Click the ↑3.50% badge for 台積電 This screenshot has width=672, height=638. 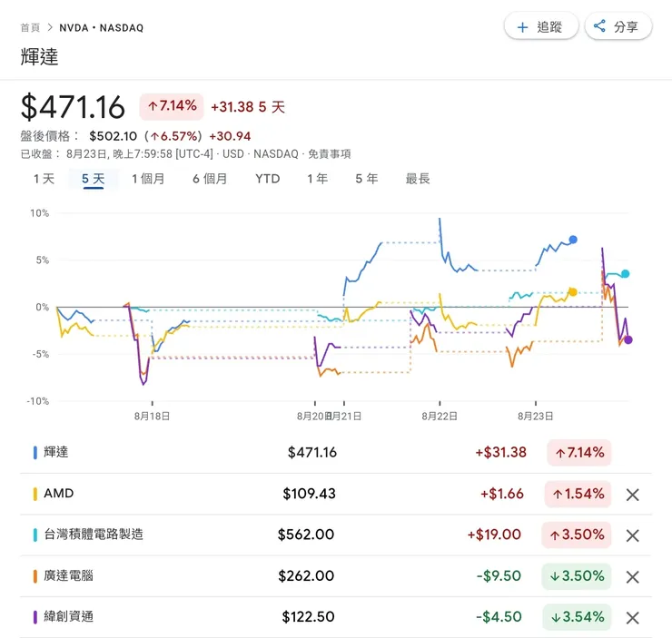pos(577,535)
